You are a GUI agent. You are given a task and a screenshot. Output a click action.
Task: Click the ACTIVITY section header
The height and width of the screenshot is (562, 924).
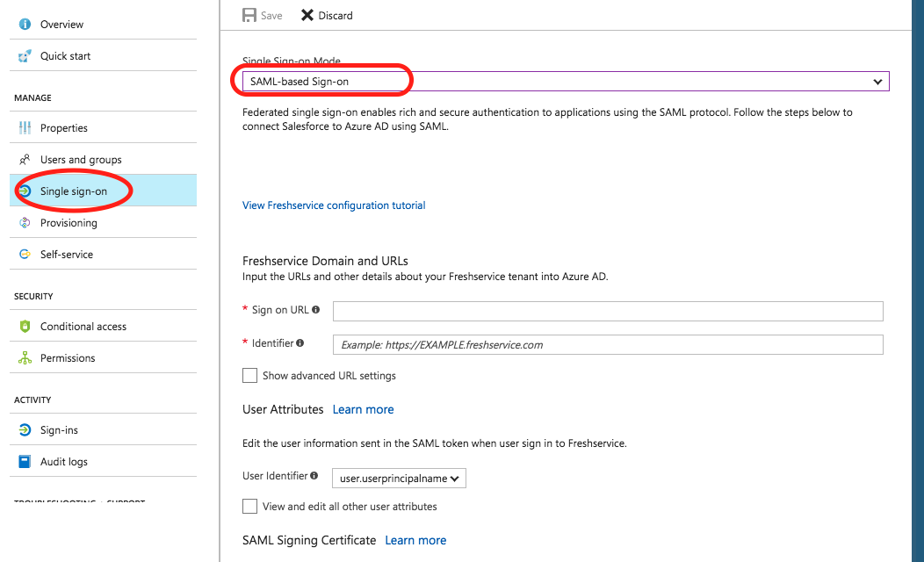32,400
